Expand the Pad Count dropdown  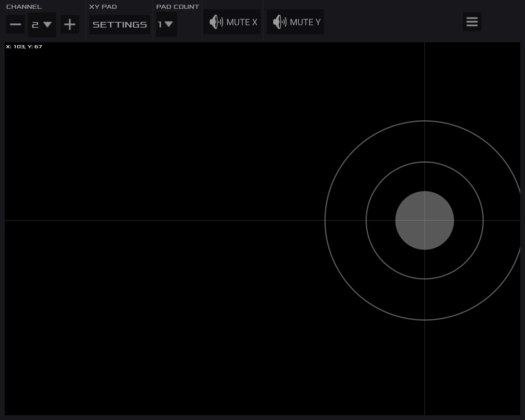click(x=166, y=24)
